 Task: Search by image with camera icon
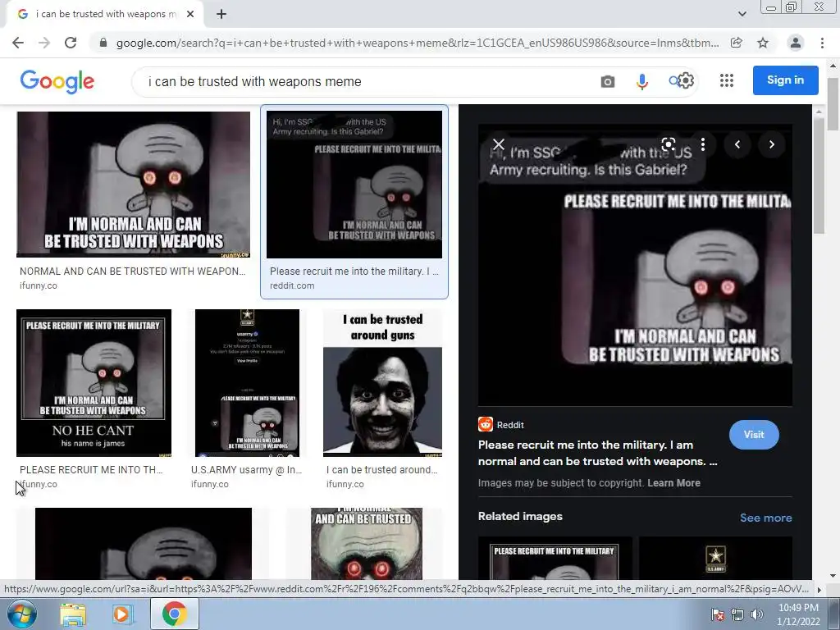pyautogui.click(x=608, y=82)
